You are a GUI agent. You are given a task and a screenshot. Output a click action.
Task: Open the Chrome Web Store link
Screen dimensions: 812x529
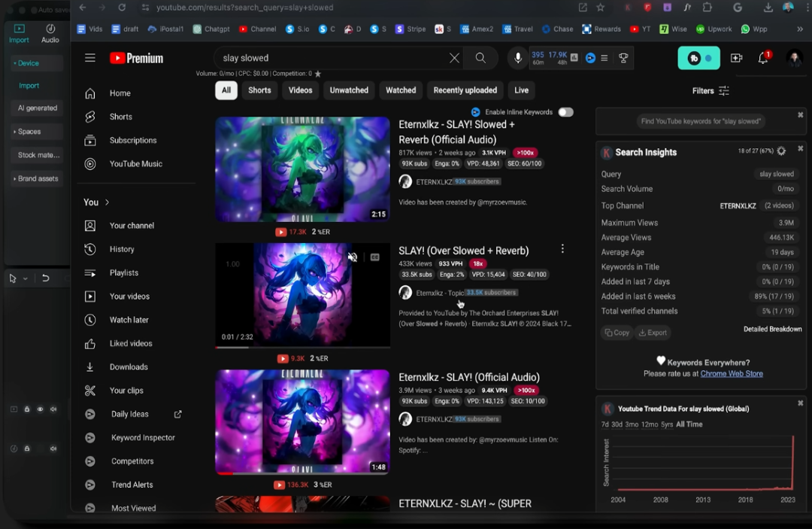pos(732,373)
